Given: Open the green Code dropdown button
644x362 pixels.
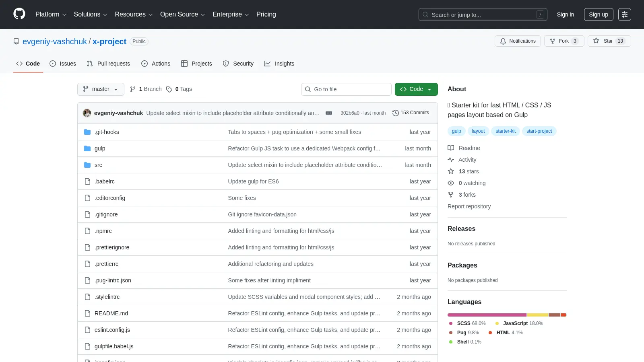Looking at the screenshot, I should (416, 89).
